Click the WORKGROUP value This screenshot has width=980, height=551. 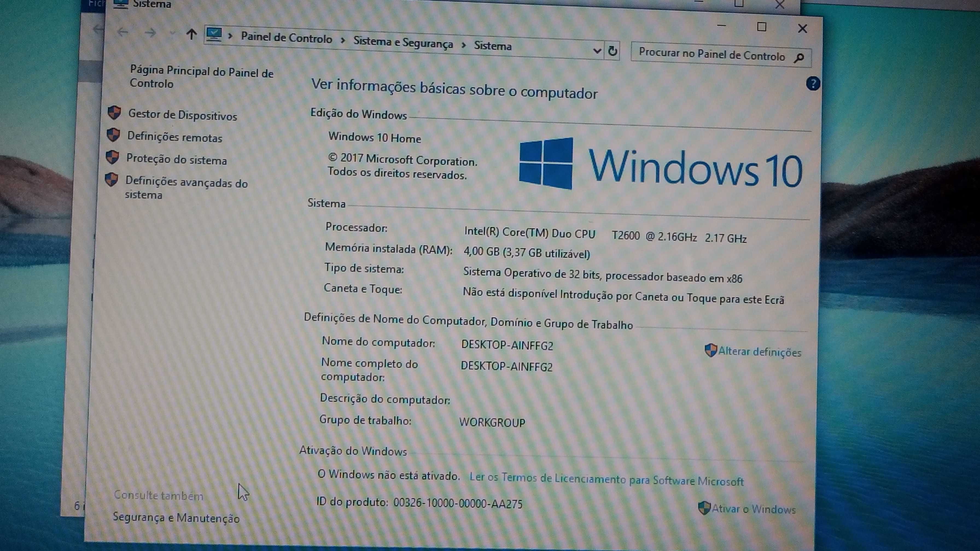492,423
